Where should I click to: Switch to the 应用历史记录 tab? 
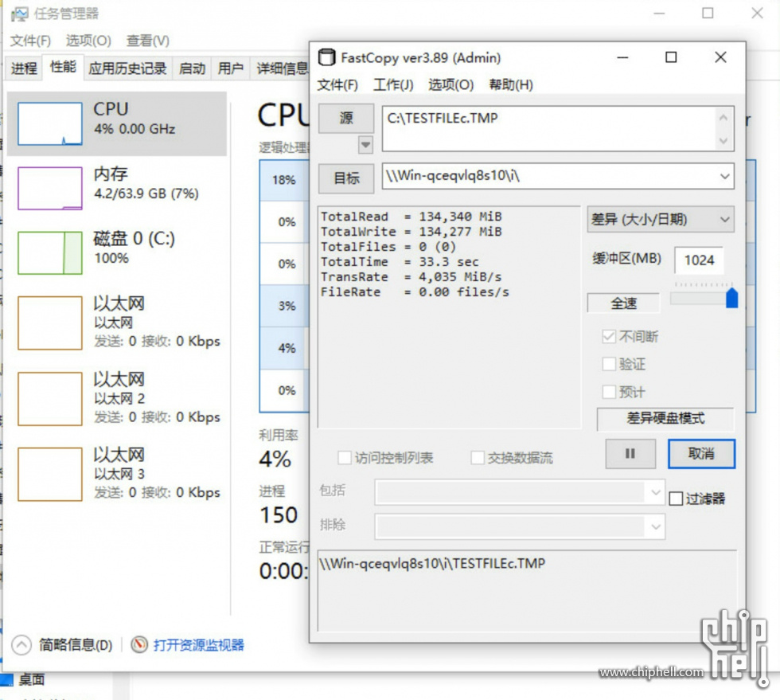[127, 68]
